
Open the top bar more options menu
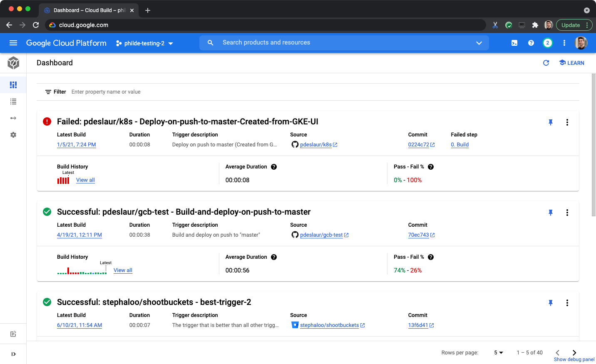tap(564, 43)
